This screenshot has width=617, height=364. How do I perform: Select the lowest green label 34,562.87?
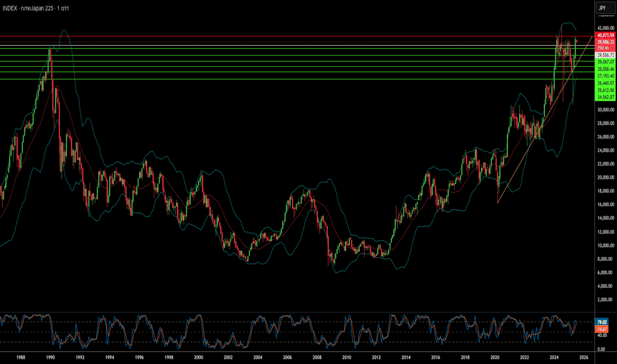(x=605, y=97)
